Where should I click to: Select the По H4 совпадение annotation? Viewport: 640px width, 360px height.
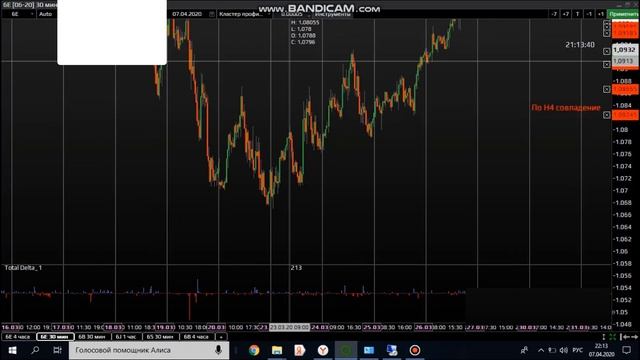click(x=566, y=108)
